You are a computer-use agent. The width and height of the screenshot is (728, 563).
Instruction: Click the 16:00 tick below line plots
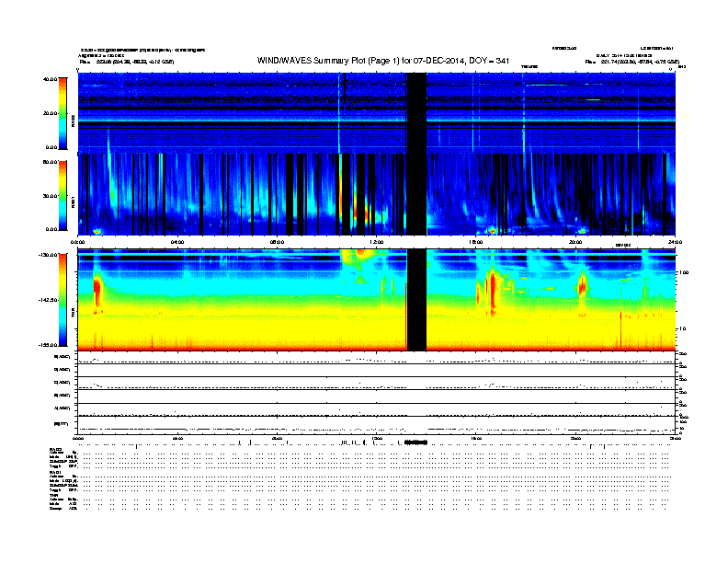pos(476,438)
